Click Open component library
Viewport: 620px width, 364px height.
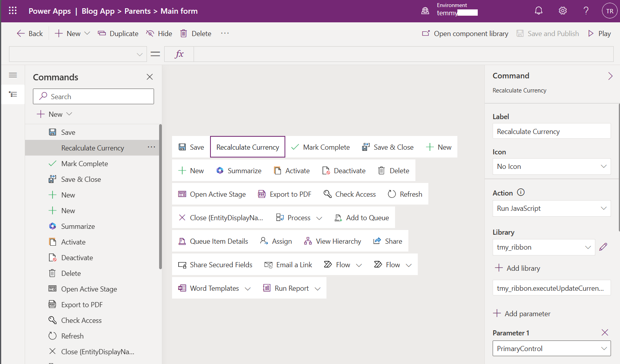tap(465, 33)
